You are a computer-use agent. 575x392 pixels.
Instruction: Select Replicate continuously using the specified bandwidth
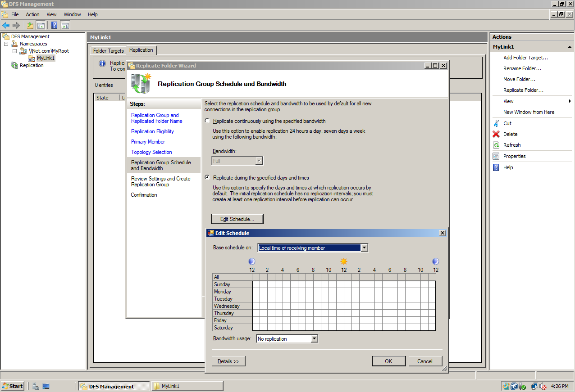[x=207, y=121]
